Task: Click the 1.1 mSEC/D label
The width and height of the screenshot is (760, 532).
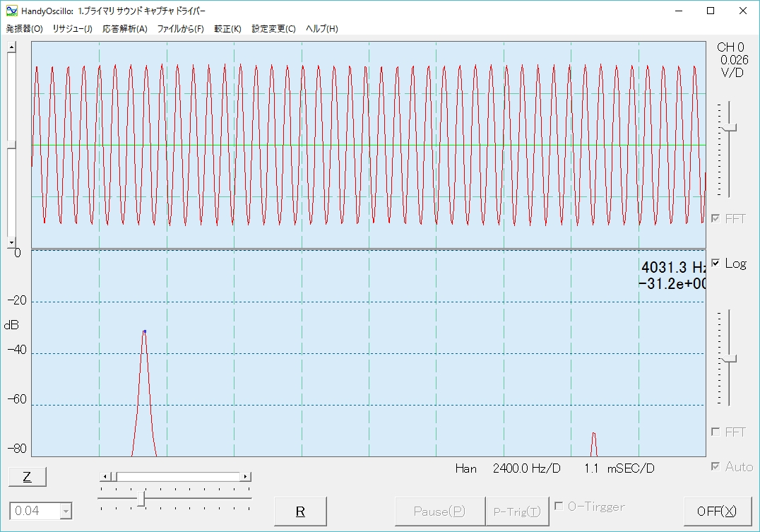Action: coord(619,468)
